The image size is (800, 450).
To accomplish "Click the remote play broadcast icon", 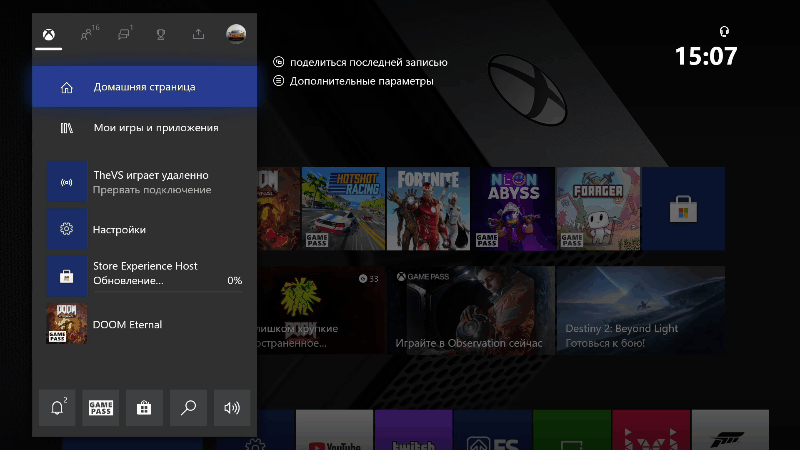I will (x=66, y=182).
